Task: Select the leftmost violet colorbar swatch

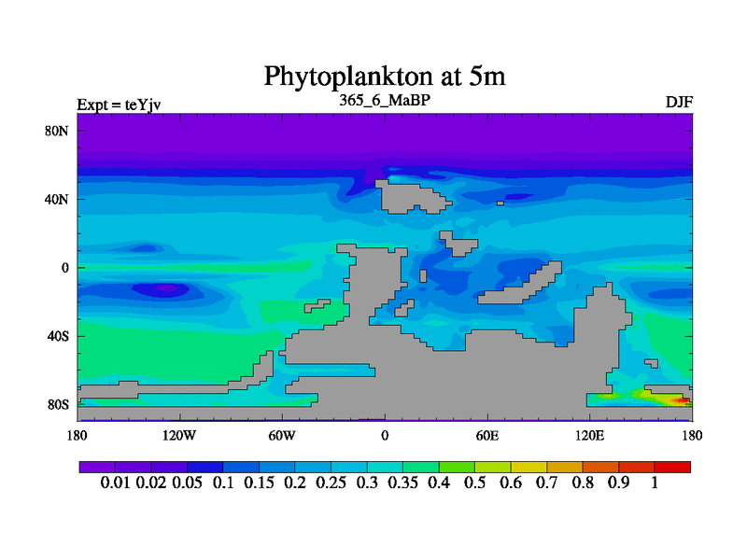Action: 96,467
